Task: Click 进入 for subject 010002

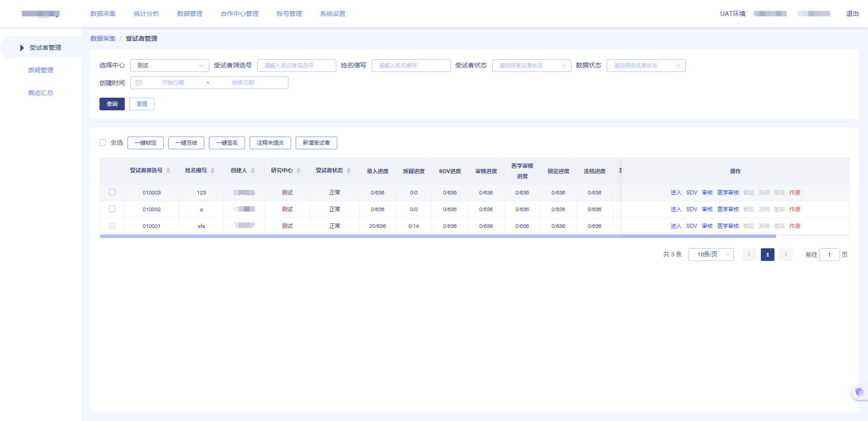Action: coord(676,209)
